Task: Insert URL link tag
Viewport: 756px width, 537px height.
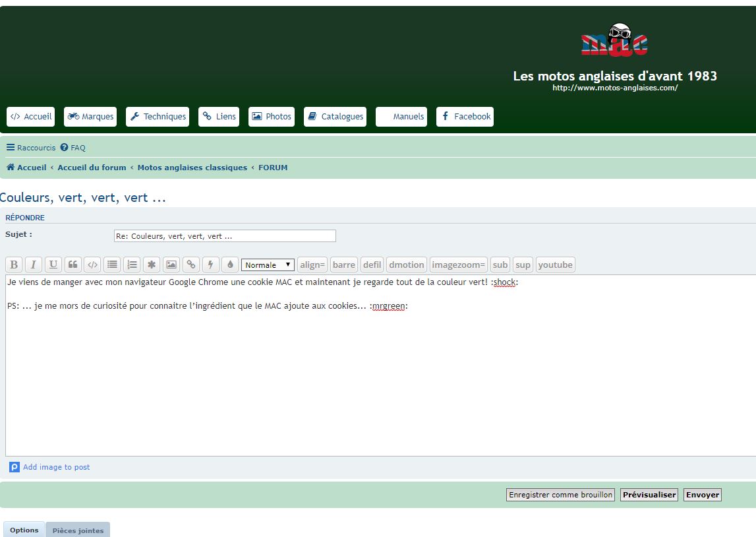Action: pyautogui.click(x=191, y=265)
